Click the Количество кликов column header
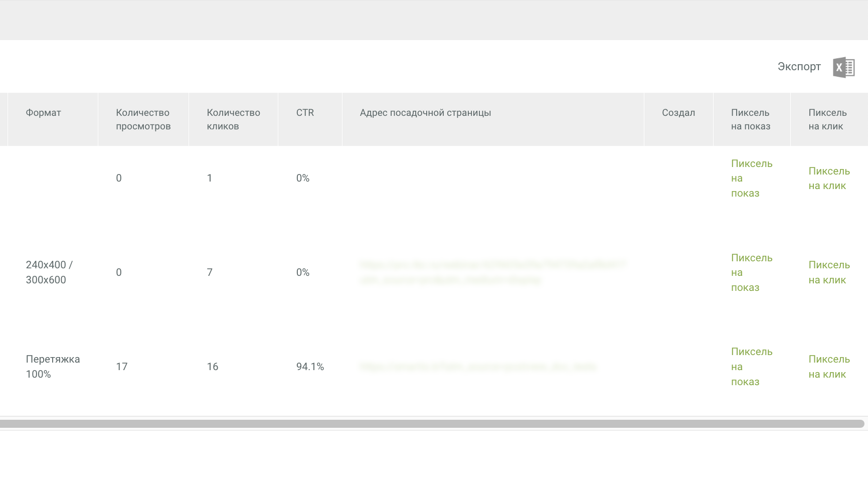The image size is (868, 497). [233, 119]
